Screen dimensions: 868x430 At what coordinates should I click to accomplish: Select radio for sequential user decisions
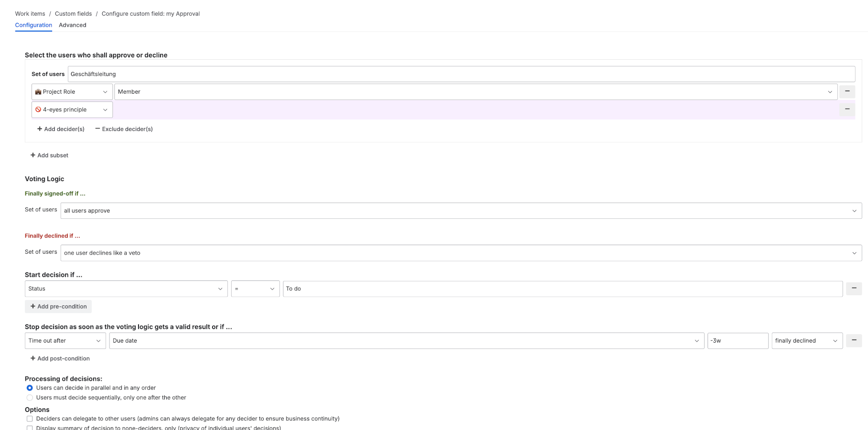pos(30,397)
